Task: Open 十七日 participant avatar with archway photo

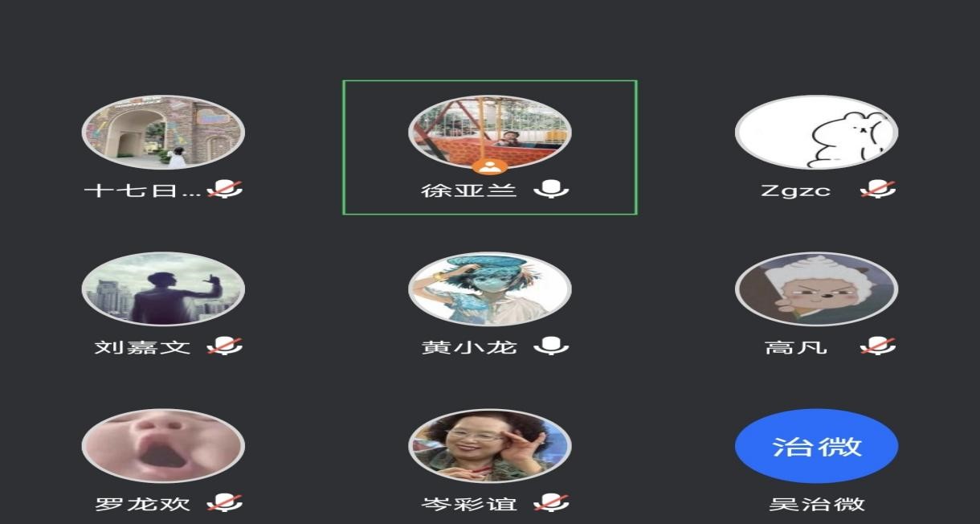Action: coord(163,133)
